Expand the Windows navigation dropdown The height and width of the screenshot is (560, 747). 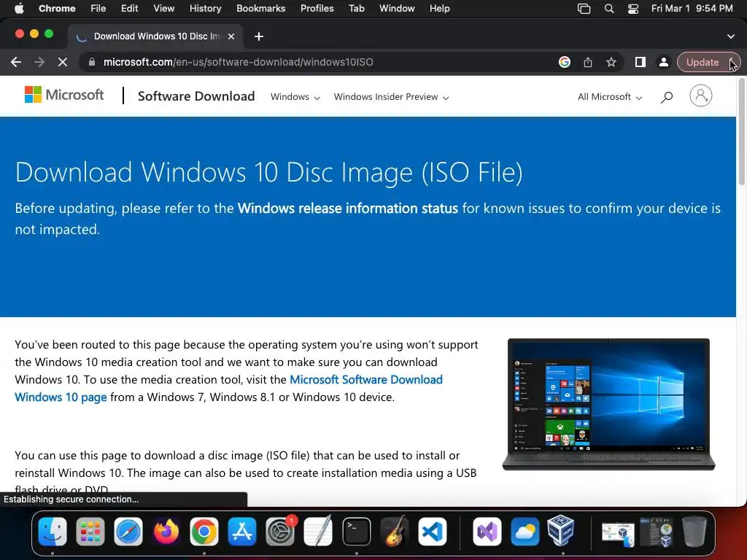(x=295, y=97)
